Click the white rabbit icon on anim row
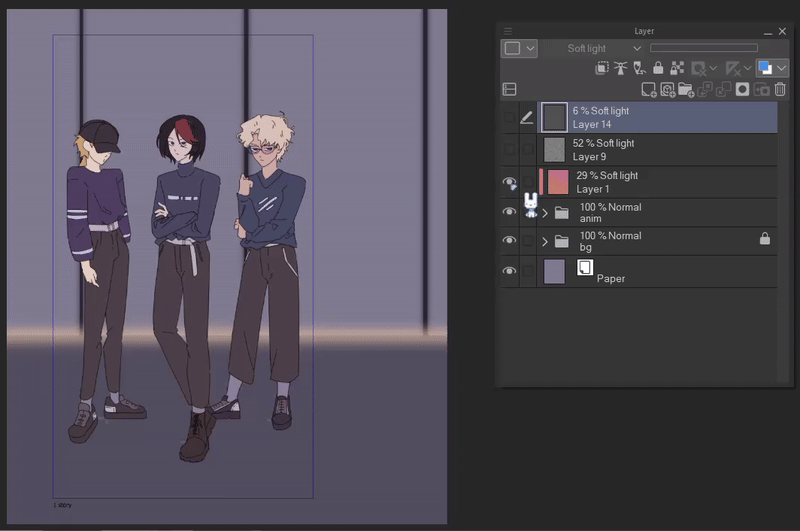 (x=531, y=205)
